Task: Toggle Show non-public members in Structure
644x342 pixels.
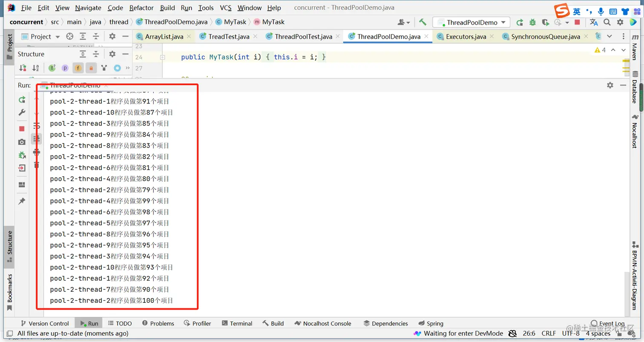Action: (x=91, y=68)
